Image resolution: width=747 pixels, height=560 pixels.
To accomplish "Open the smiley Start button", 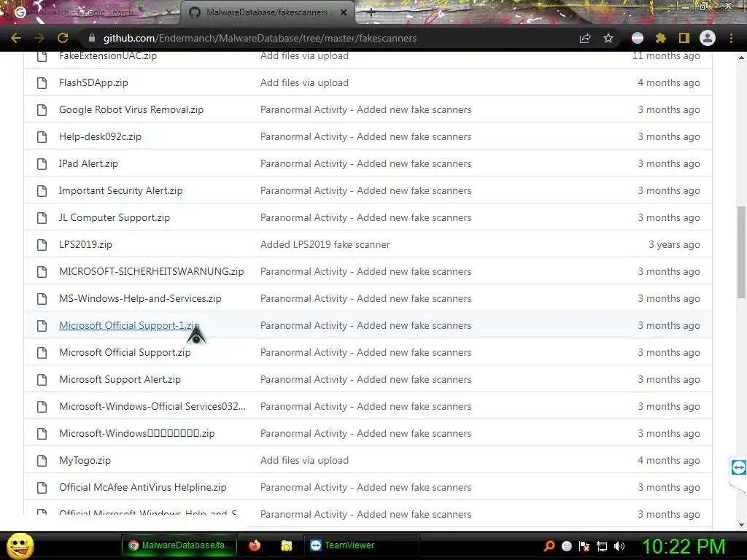I will click(20, 545).
